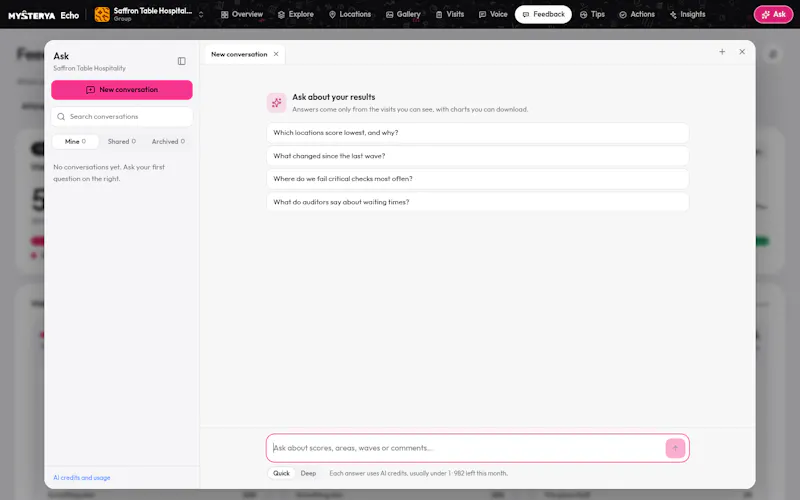This screenshot has width=800, height=500.
Task: Switch to the Shared conversations tab
Action: coord(121,141)
